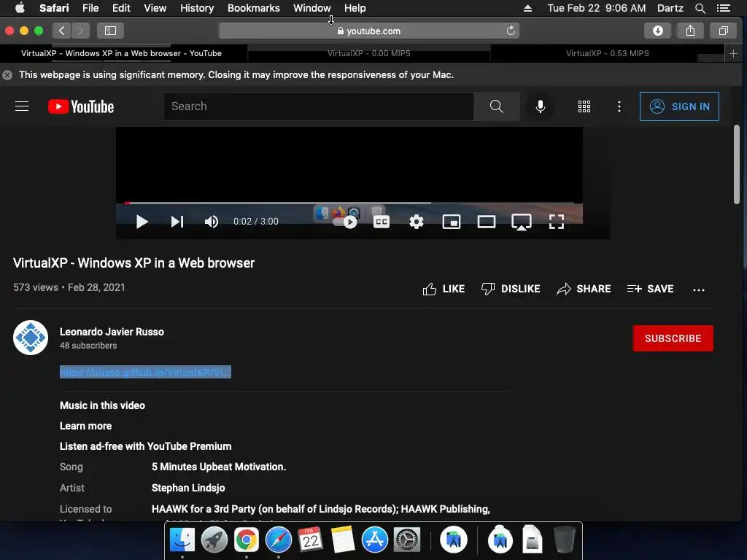
Task: Open the YouTube hamburger guide menu
Action: tap(22, 106)
